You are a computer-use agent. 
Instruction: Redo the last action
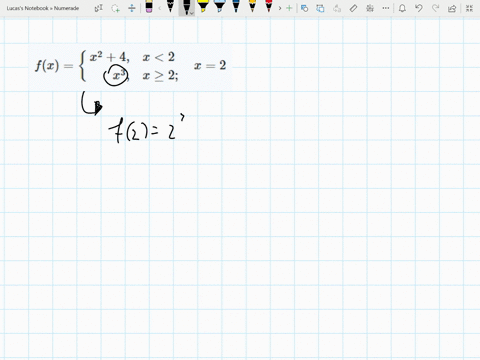click(435, 8)
